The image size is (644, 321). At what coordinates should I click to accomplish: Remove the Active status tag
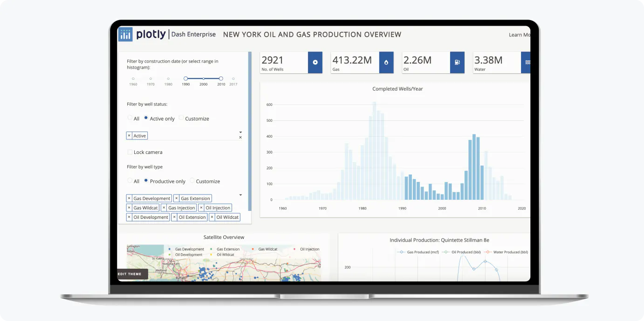129,136
